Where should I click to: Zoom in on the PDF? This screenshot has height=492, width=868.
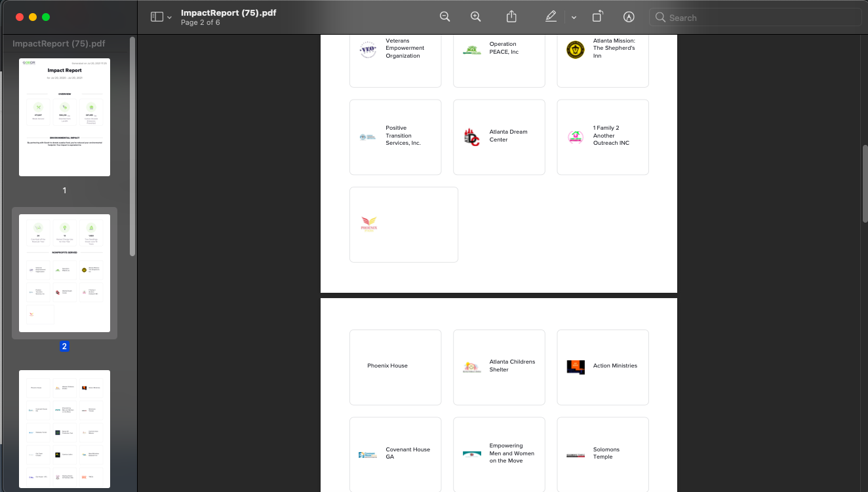click(476, 17)
